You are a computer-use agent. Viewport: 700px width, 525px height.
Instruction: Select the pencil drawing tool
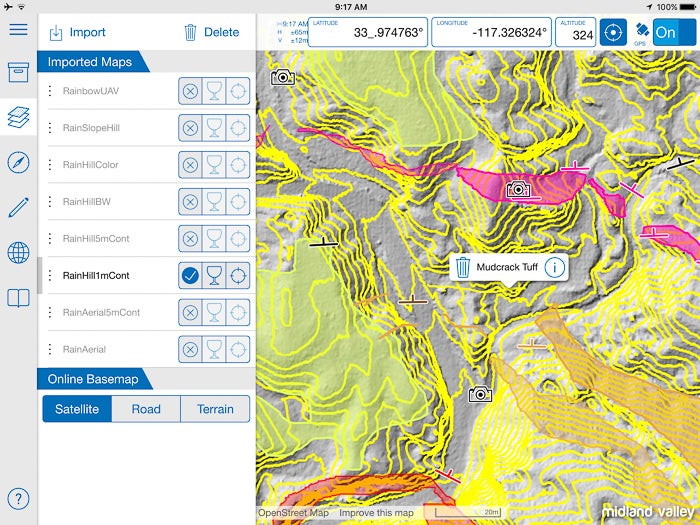(18, 208)
